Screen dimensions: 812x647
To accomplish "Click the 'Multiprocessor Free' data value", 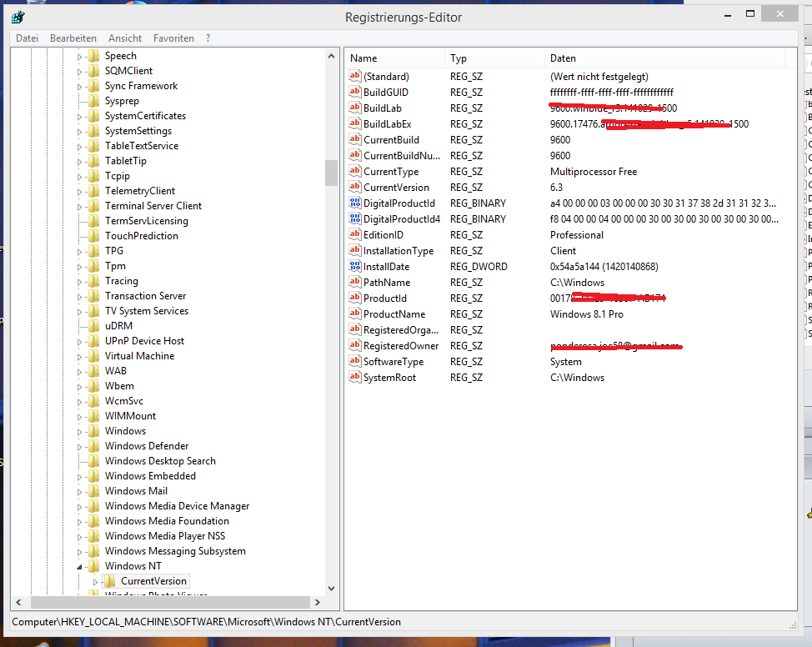I will click(594, 172).
